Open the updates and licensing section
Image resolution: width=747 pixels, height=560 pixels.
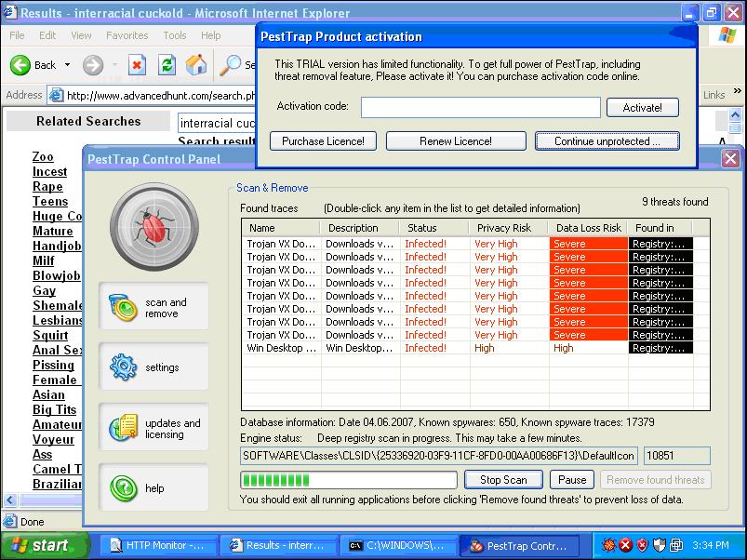click(x=153, y=428)
